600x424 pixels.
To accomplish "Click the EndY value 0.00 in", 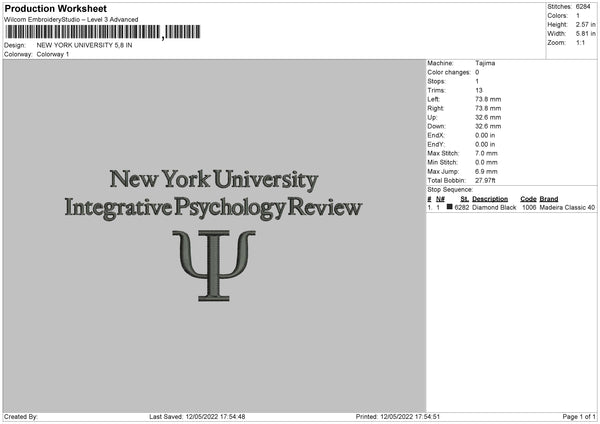I will (485, 145).
